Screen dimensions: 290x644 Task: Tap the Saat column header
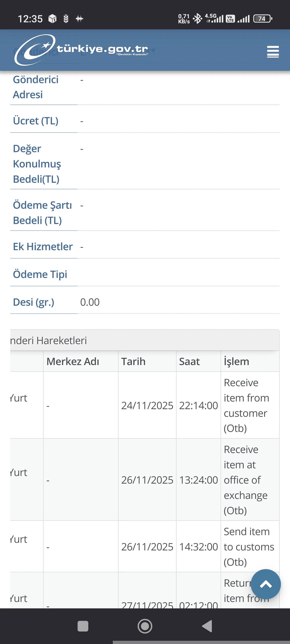(190, 361)
